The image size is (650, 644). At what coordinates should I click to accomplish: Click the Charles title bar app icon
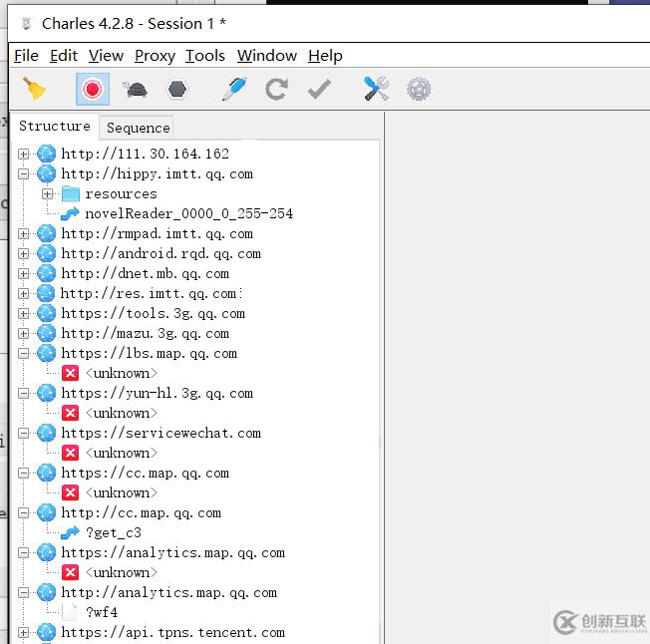tap(27, 24)
